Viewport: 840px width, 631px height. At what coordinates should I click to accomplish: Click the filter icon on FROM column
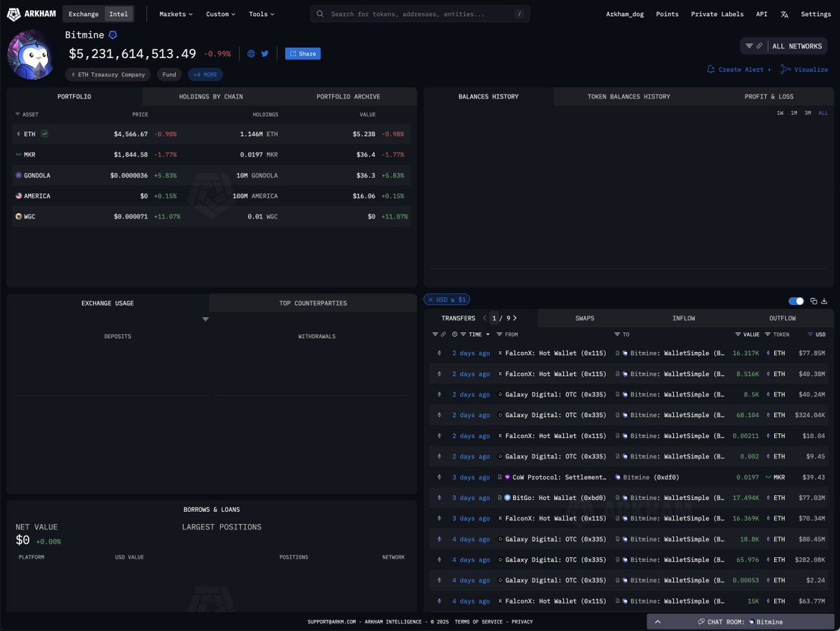[x=500, y=334]
